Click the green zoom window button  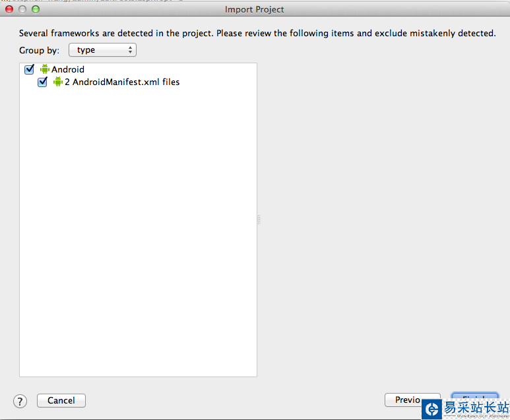click(x=36, y=9)
